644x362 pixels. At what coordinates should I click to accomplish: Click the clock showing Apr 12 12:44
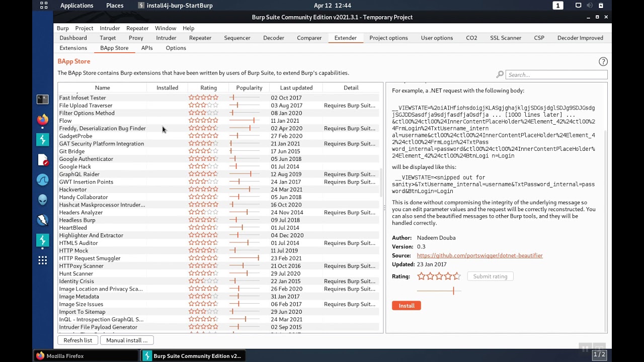click(x=332, y=6)
